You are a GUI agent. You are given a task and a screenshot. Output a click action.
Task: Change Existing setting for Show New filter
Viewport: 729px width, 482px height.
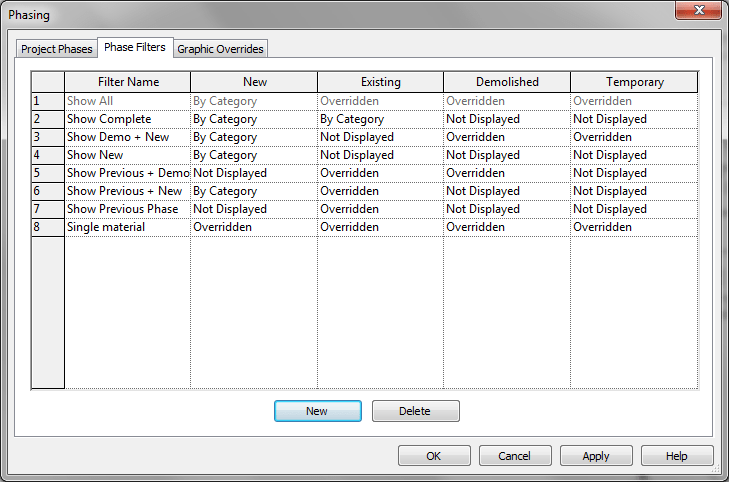tap(380, 155)
